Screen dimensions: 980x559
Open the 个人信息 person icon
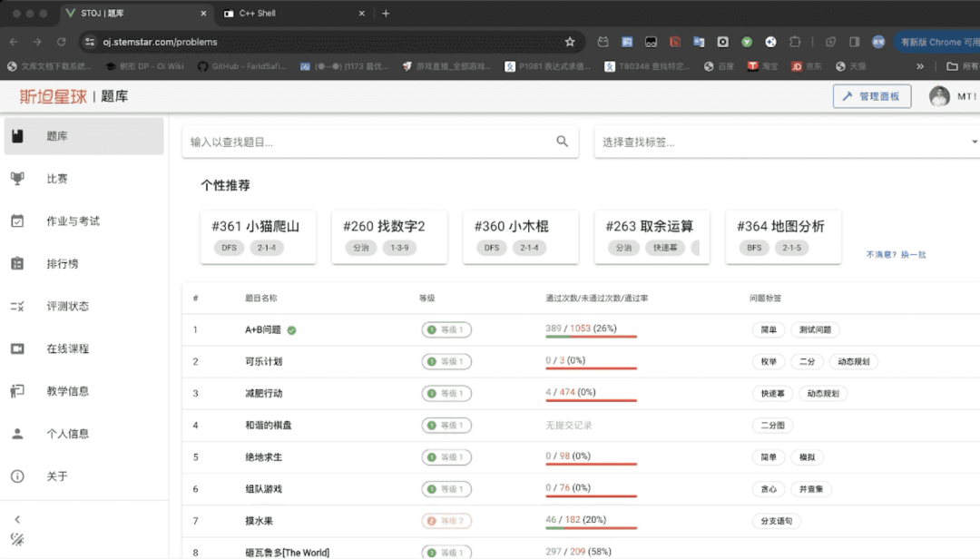coord(17,434)
